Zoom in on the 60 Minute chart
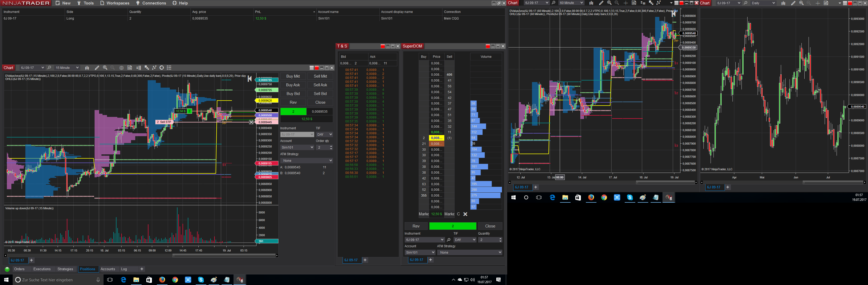Viewport: 868px width, 285px height. tap(609, 3)
